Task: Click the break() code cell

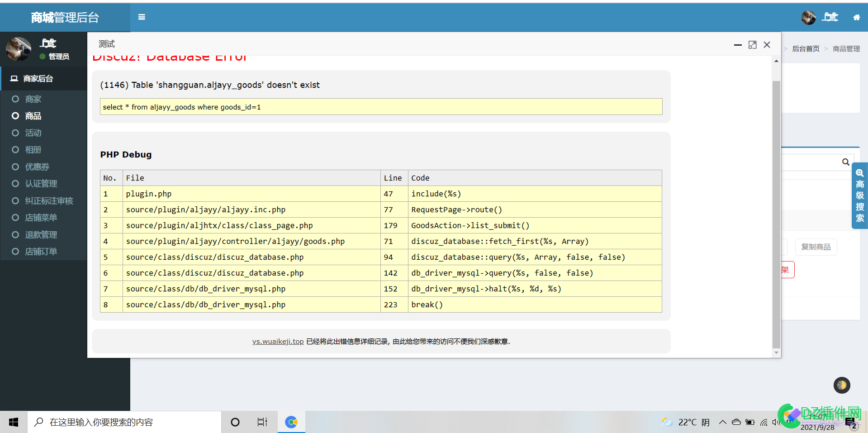Action: pos(535,305)
